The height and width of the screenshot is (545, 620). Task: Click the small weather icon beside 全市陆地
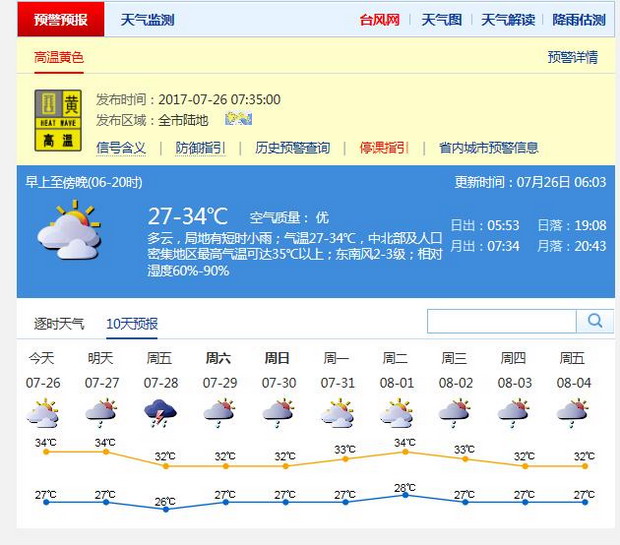coord(237,120)
